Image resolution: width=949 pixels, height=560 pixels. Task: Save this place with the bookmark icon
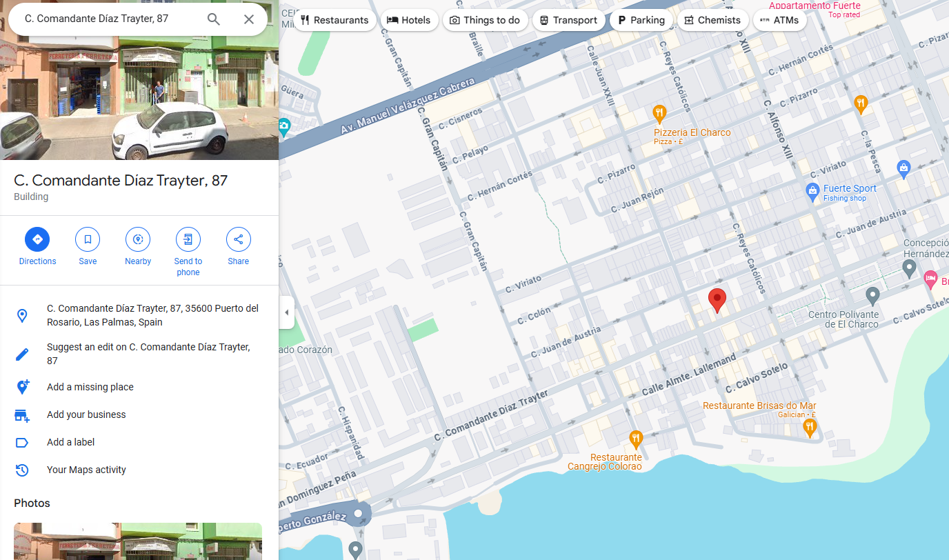click(x=88, y=239)
